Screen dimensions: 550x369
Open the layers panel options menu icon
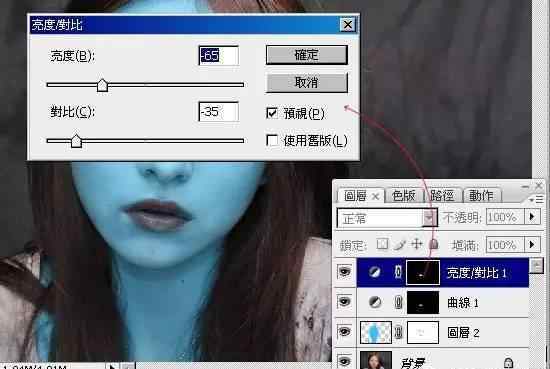tap(537, 200)
